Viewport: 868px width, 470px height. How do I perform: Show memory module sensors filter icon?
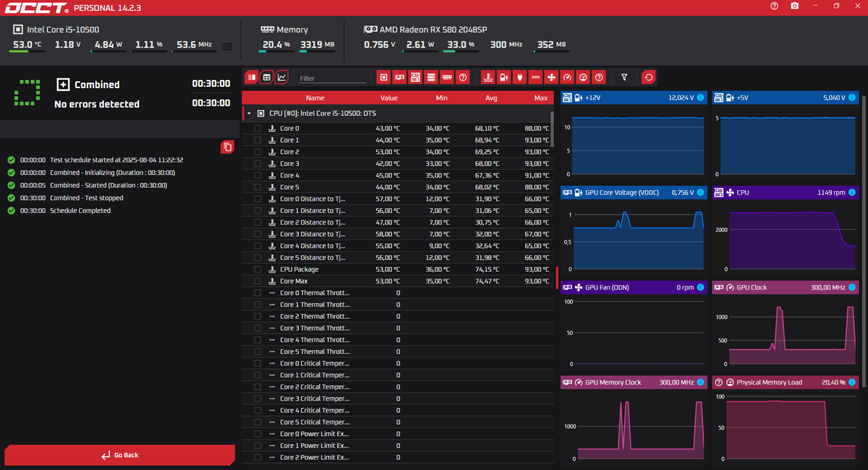click(447, 77)
